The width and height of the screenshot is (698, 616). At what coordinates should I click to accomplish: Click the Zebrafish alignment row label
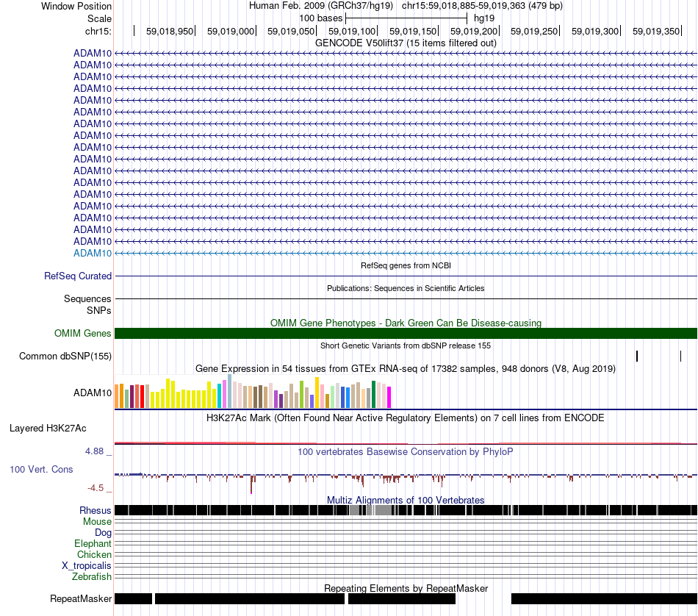click(92, 577)
